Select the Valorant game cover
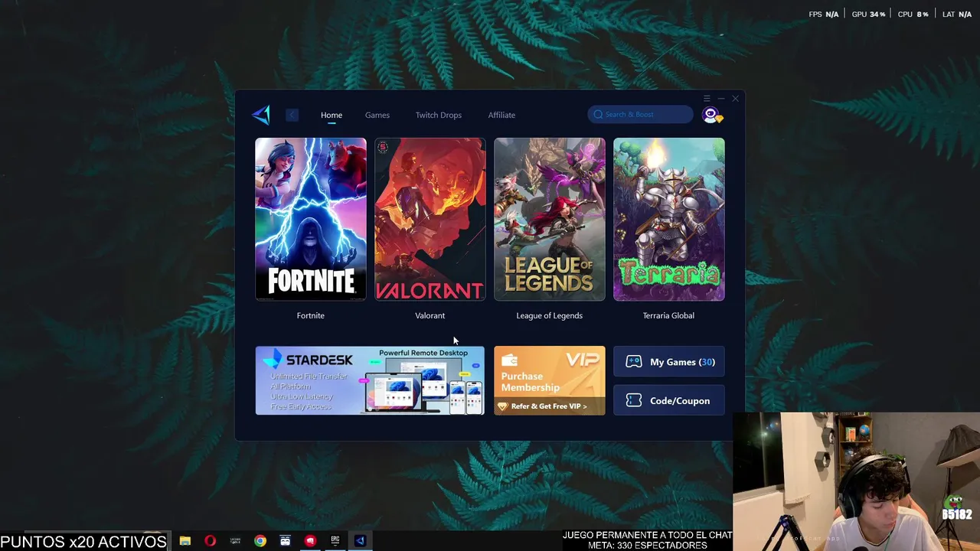This screenshot has height=551, width=980. [x=430, y=219]
